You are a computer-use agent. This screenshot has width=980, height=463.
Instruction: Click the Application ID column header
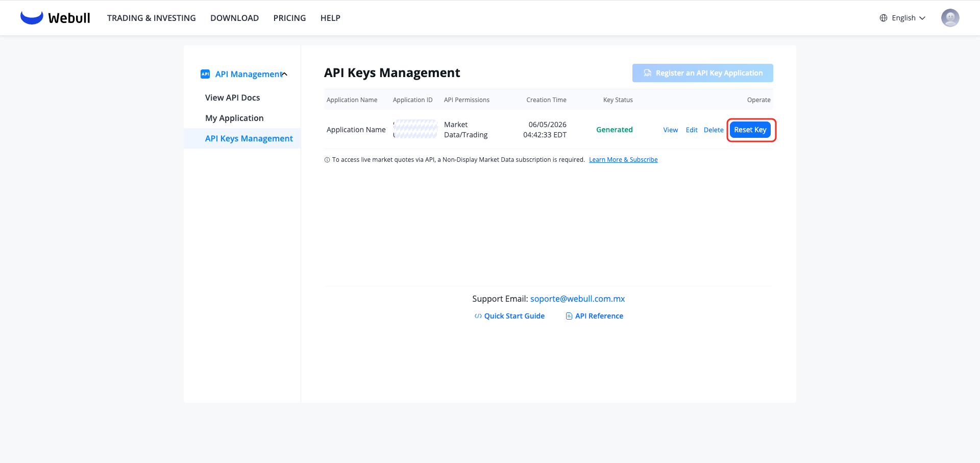coord(413,100)
